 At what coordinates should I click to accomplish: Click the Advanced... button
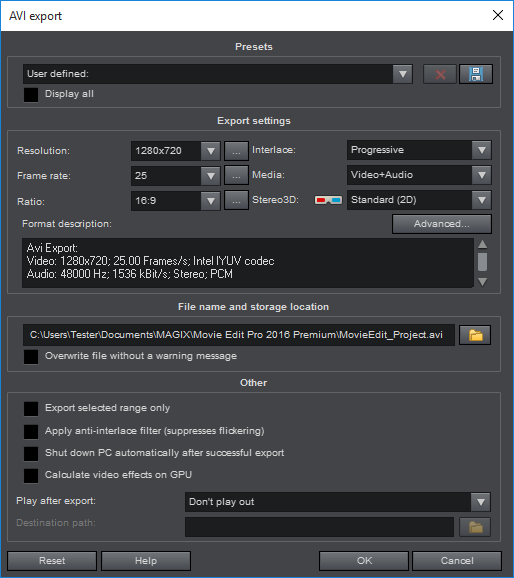coord(442,224)
